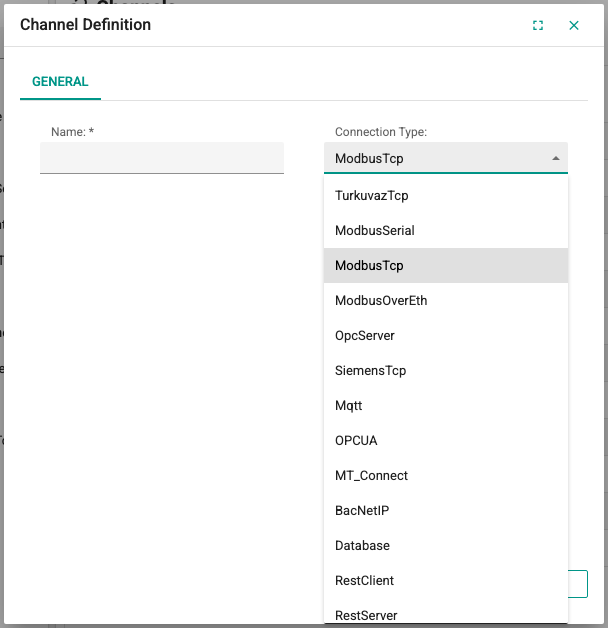Choose ModbusOverEth connection type

(446, 300)
